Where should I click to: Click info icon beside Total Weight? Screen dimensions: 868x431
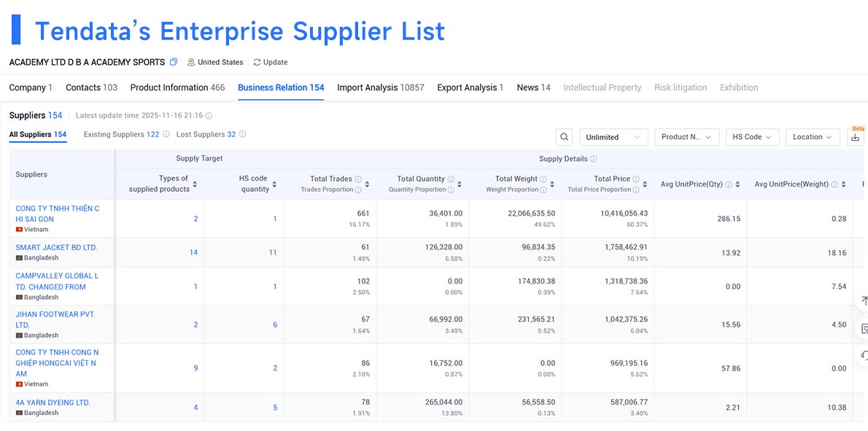pyautogui.click(x=543, y=179)
